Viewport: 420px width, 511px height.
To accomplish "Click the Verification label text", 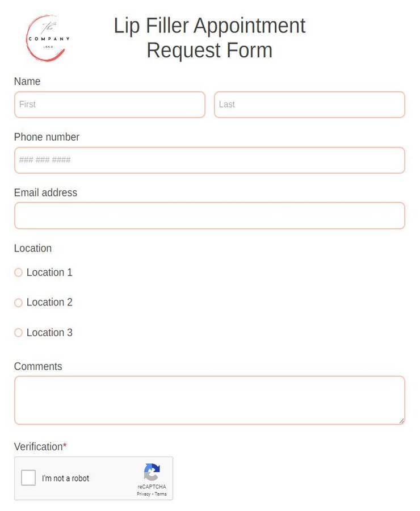I will point(37,447).
